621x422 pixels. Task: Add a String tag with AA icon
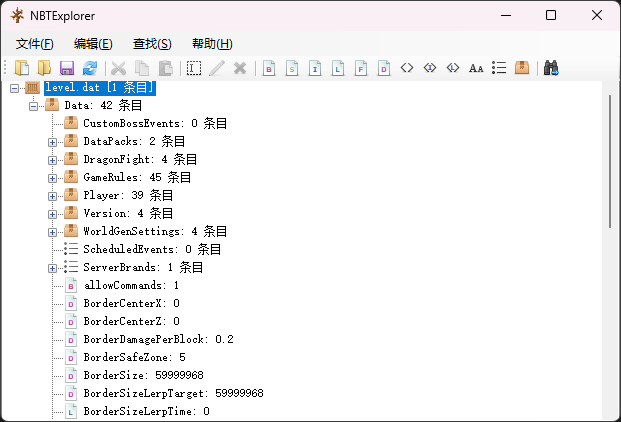click(x=476, y=68)
